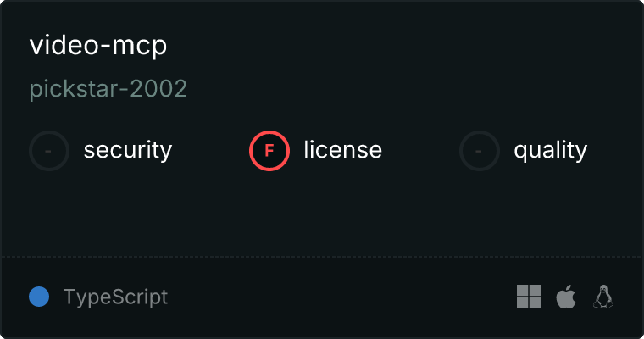
Task: Click footer space between TypeScript and Windows icon
Action: pos(341,297)
